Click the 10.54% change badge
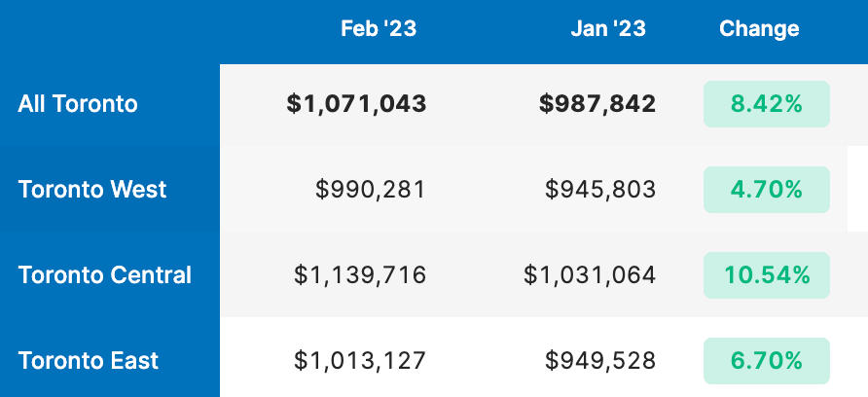This screenshot has width=868, height=397. [766, 275]
